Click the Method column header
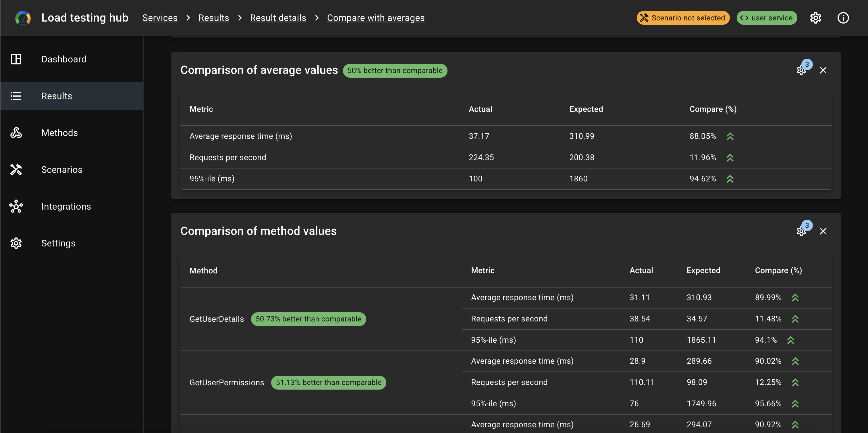This screenshot has height=433, width=868. click(x=204, y=271)
